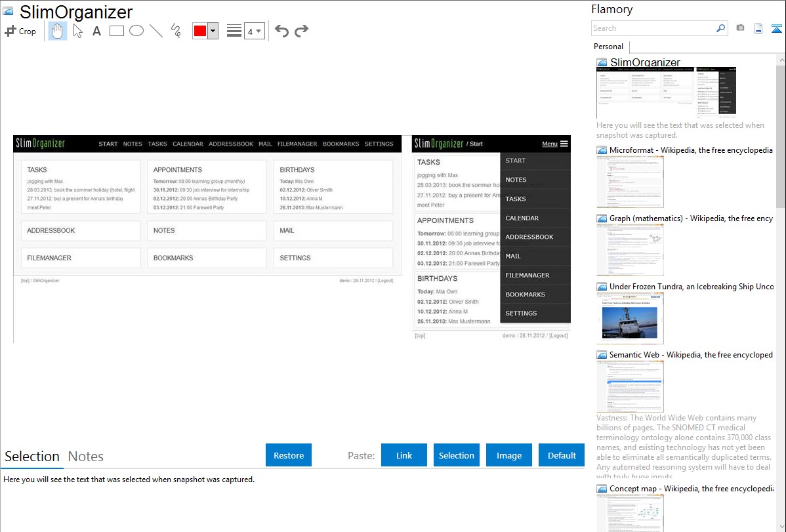Switch to the Selection tab
This screenshot has width=786, height=532.
pos(32,457)
